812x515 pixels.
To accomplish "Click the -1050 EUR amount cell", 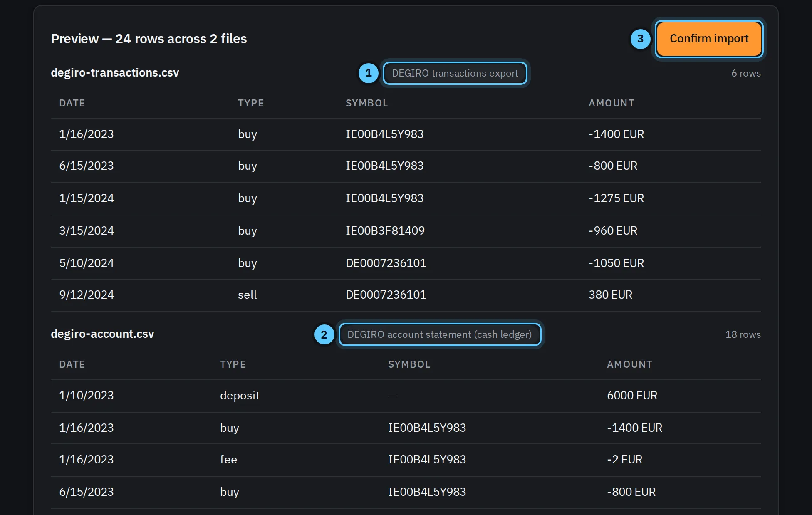I will point(616,263).
